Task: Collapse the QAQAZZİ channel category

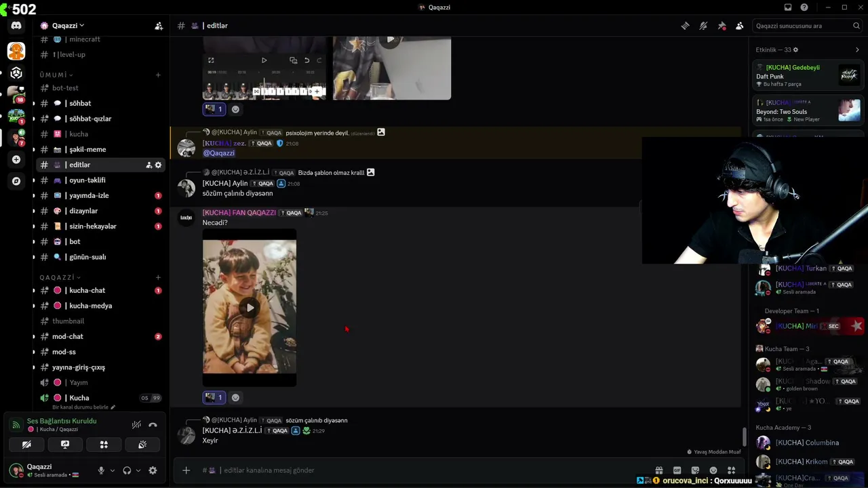Action: point(60,277)
